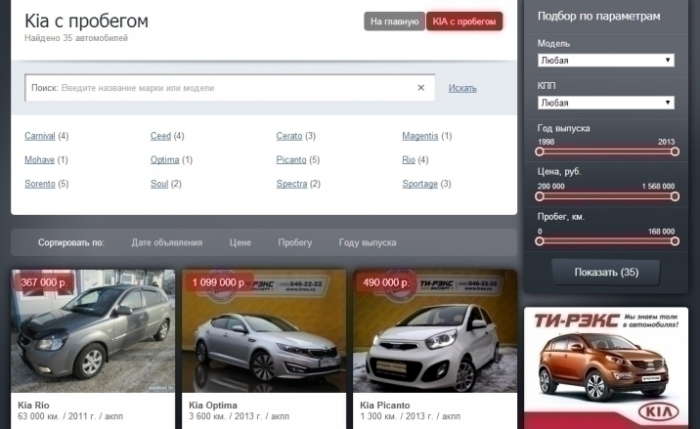
Task: Clear the search field with X icon
Action: (421, 88)
